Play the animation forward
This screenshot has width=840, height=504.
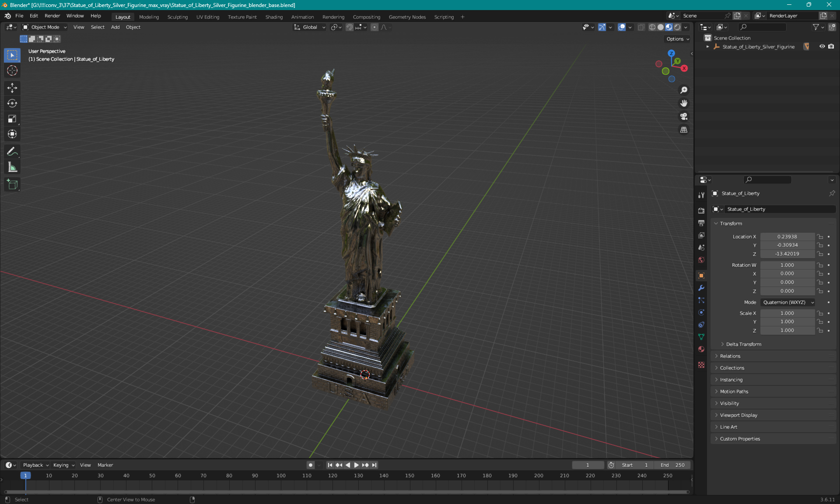(x=356, y=465)
